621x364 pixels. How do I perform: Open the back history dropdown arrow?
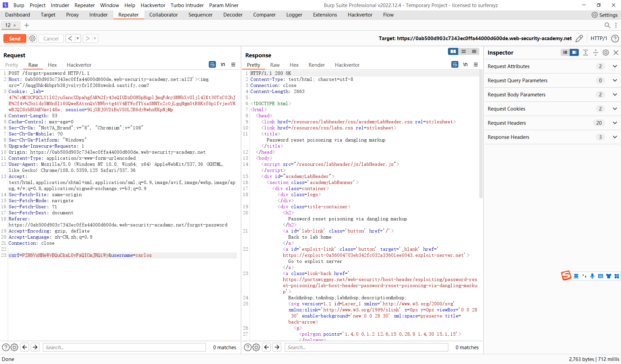[78, 38]
